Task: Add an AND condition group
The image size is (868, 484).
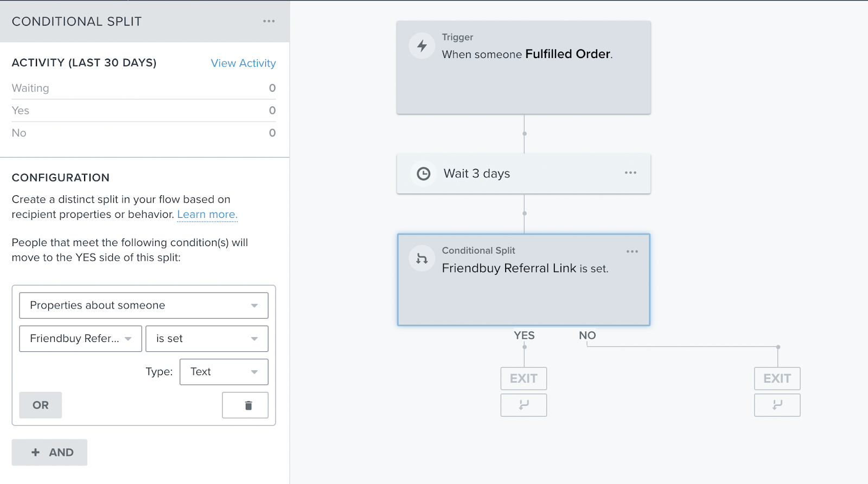Action: click(x=50, y=453)
